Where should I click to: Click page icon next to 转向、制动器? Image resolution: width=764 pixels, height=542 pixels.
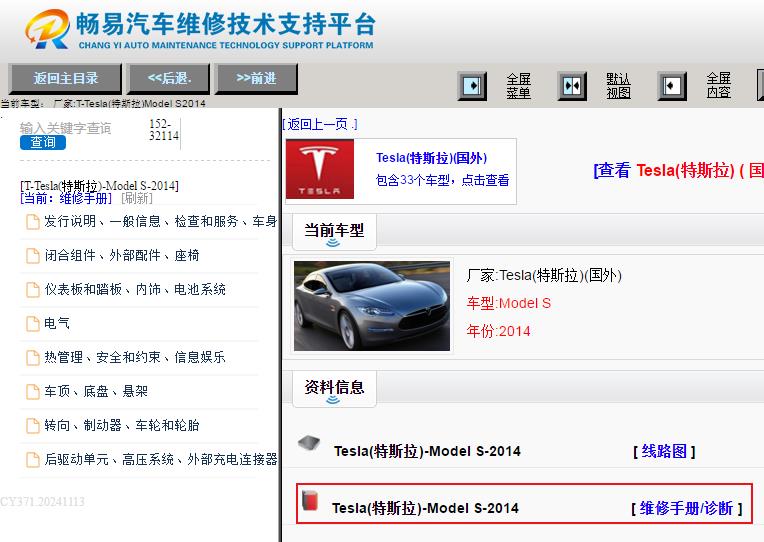click(33, 426)
